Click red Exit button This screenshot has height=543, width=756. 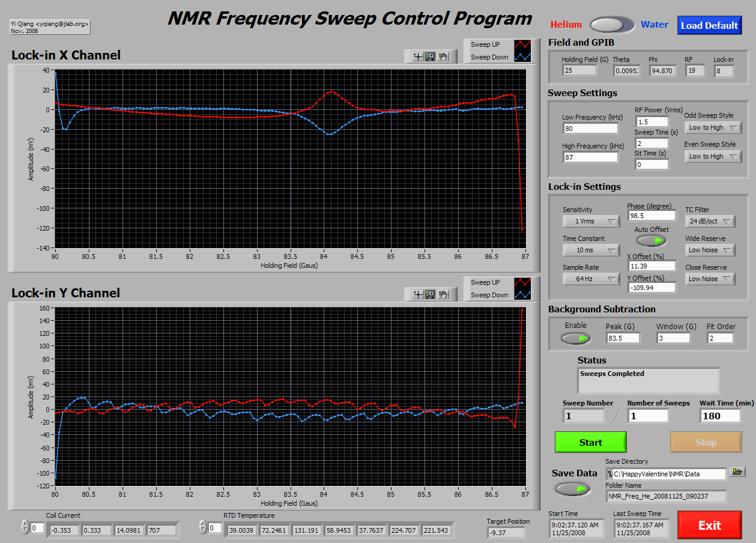(x=709, y=525)
